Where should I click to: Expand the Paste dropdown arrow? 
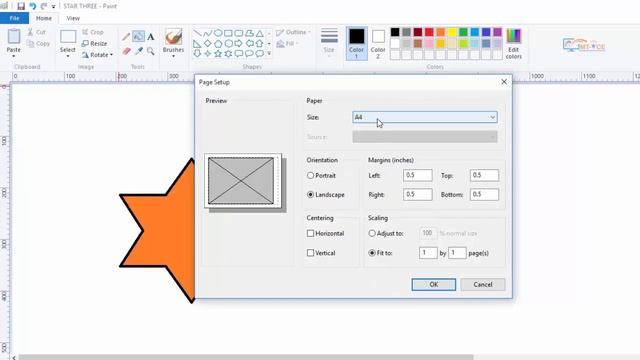point(13,56)
